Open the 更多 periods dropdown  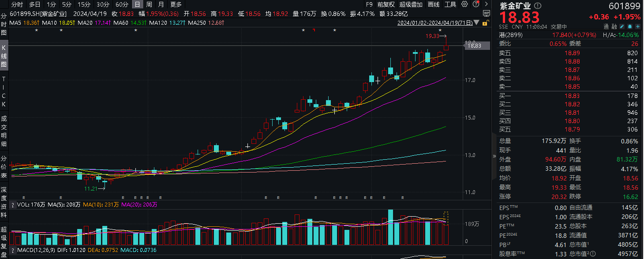coord(176,4)
